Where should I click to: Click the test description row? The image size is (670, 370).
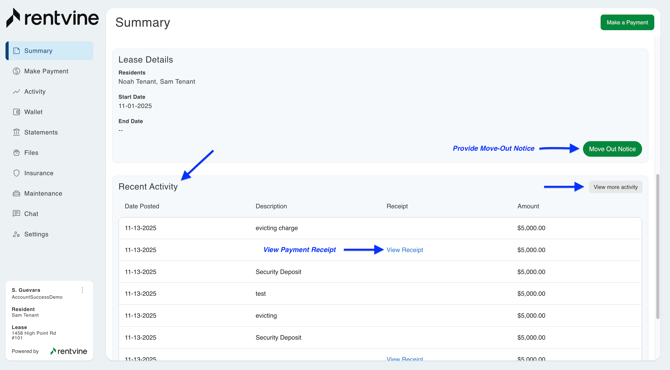[x=380, y=294]
